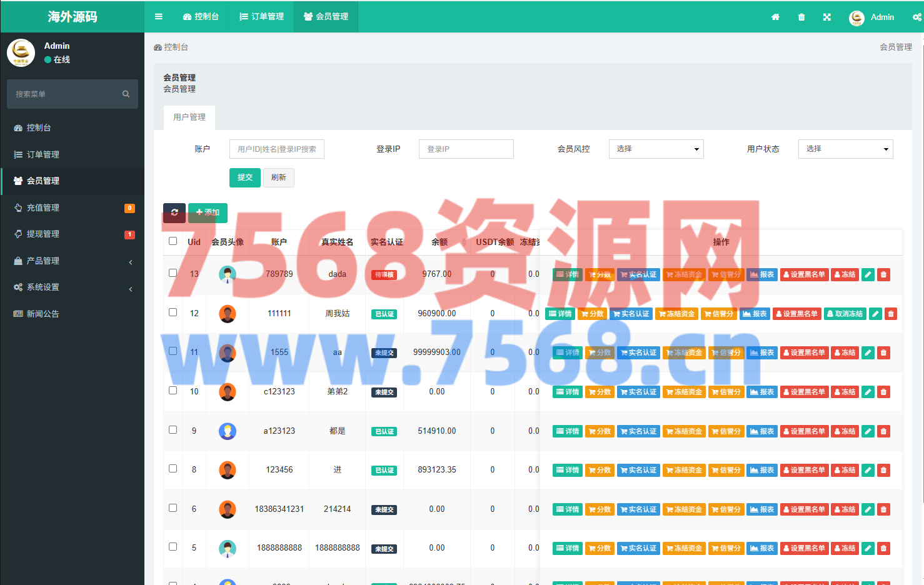The height and width of the screenshot is (585, 924).
Task: Click the red delete icon for user c123123
Action: point(883,392)
